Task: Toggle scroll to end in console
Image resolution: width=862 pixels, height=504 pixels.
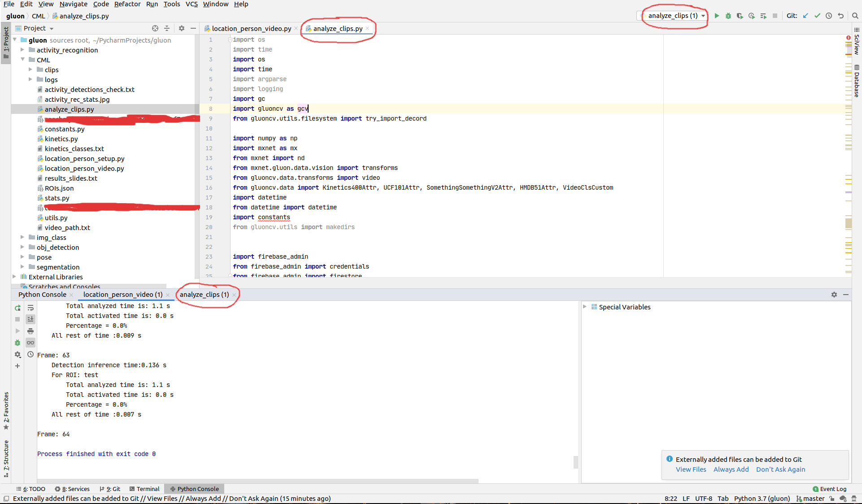Action: [x=30, y=319]
